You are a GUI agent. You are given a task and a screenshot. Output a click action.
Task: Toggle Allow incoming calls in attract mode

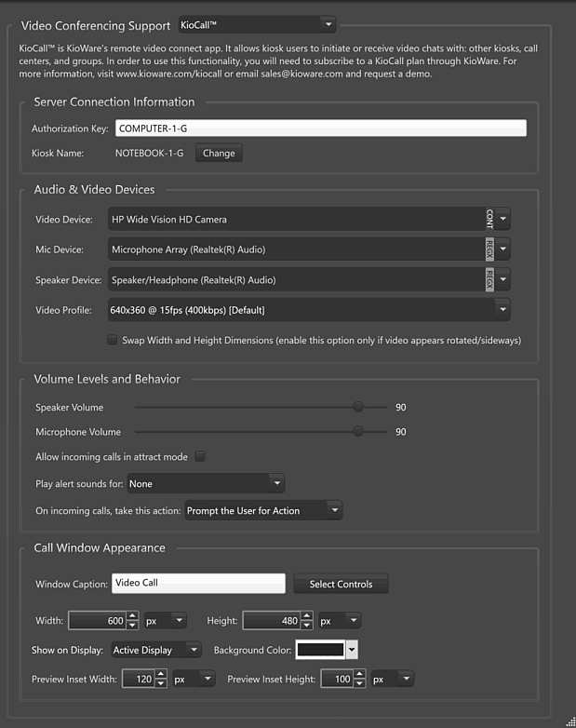click(200, 457)
